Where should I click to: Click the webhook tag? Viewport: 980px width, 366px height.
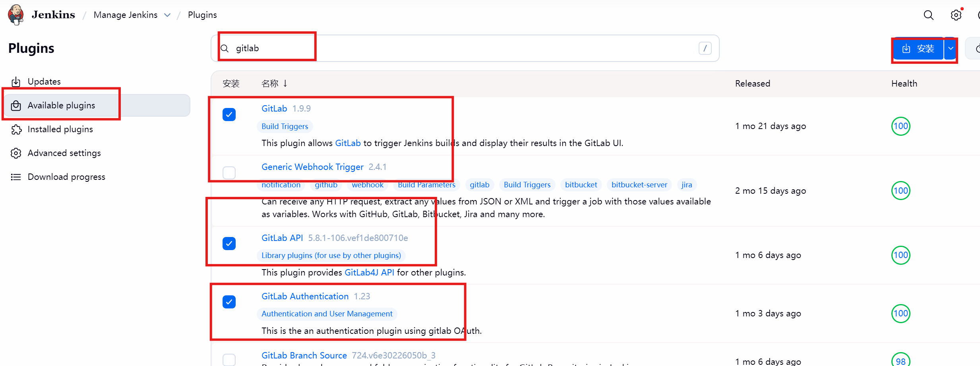[368, 185]
